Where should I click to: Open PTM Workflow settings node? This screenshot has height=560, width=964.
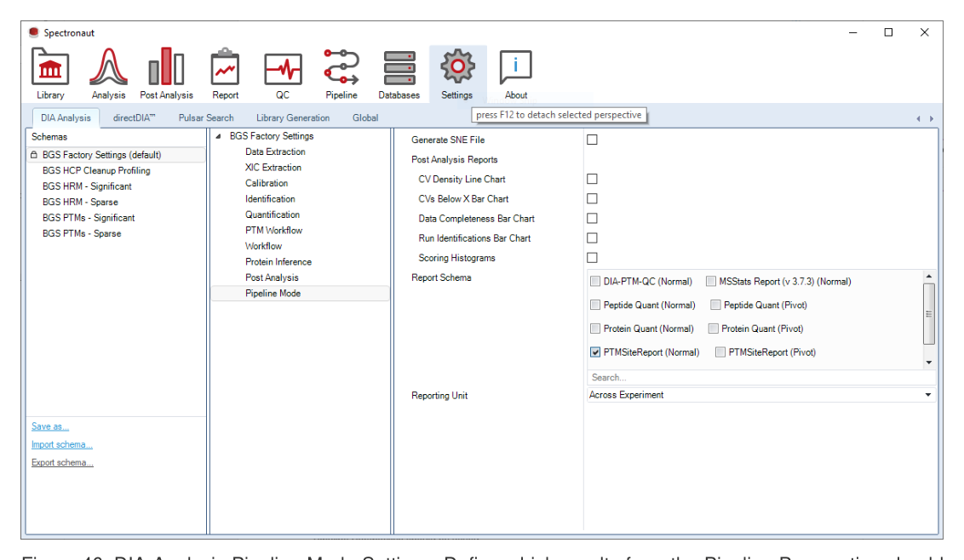click(x=273, y=231)
